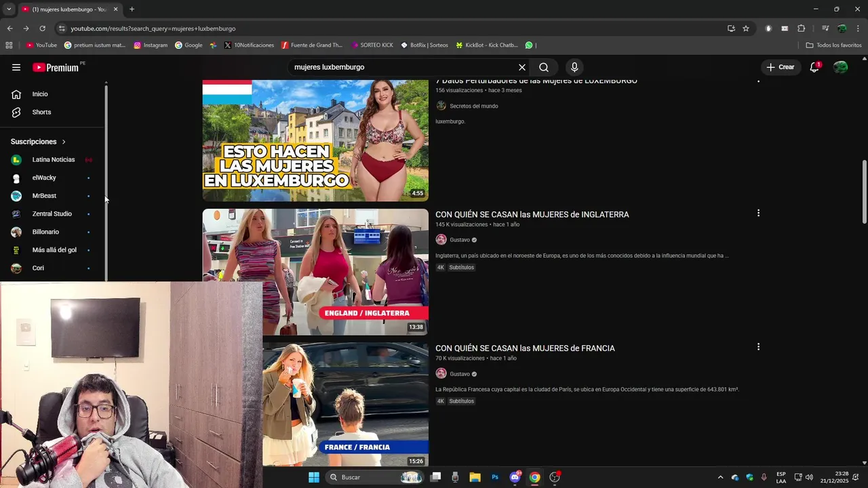The image size is (868, 488).
Task: Open title CON QUIÉN SE CASAN las MUJERES de INGLATERRA
Action: click(532, 214)
